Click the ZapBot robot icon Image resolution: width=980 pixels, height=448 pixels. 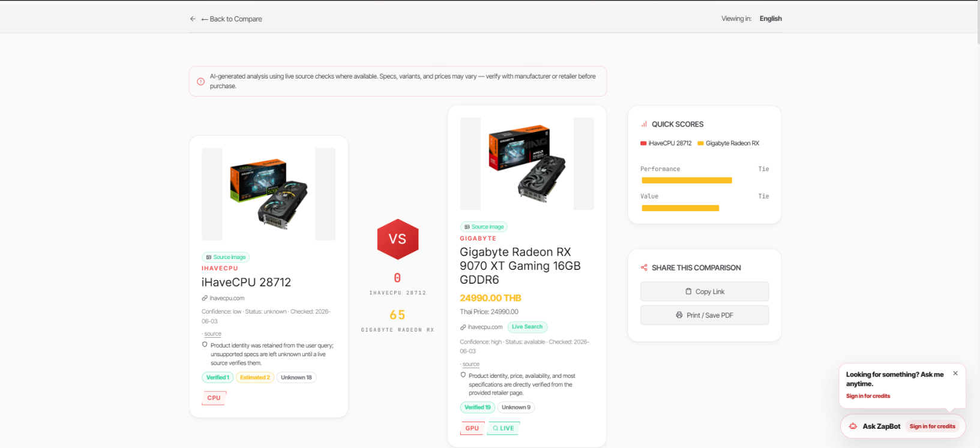[853, 426]
